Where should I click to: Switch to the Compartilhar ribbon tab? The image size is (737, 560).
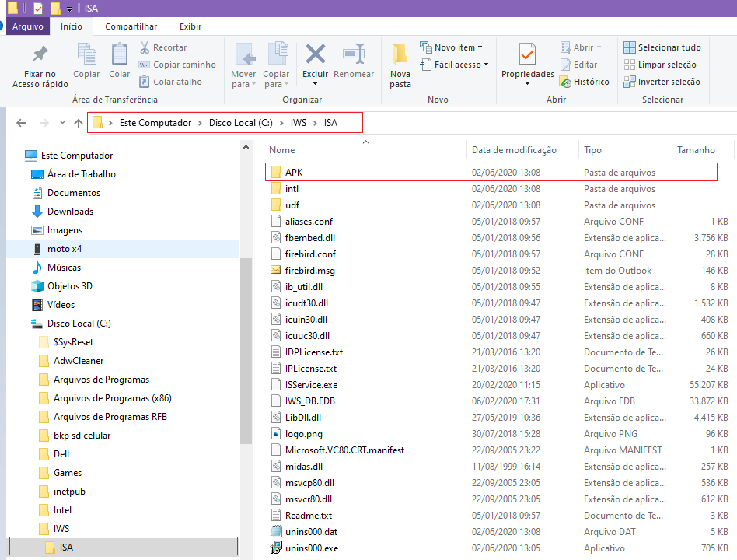pos(131,26)
